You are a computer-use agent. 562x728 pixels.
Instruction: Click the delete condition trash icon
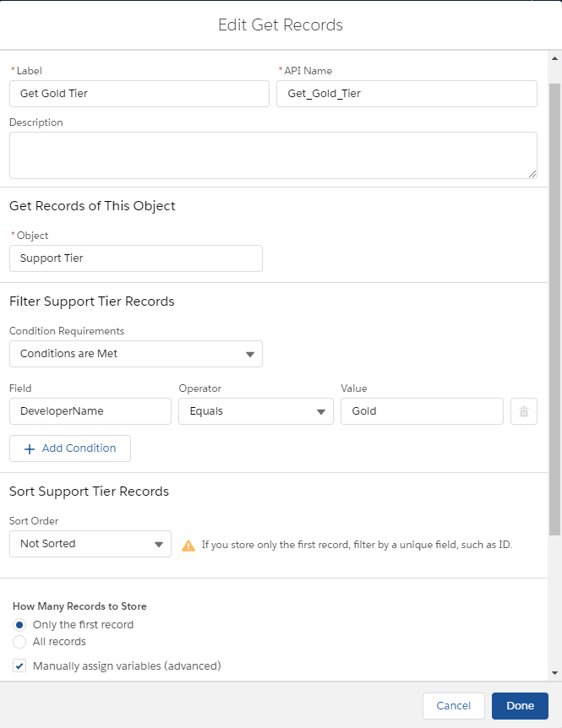point(524,411)
